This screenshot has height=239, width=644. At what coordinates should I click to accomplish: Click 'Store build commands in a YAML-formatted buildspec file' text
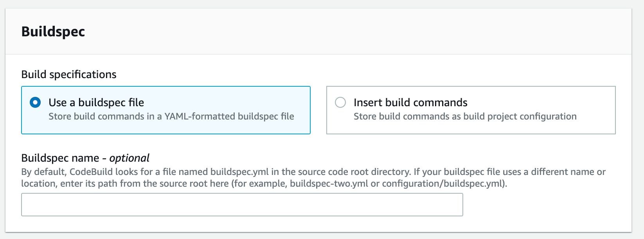tap(171, 116)
